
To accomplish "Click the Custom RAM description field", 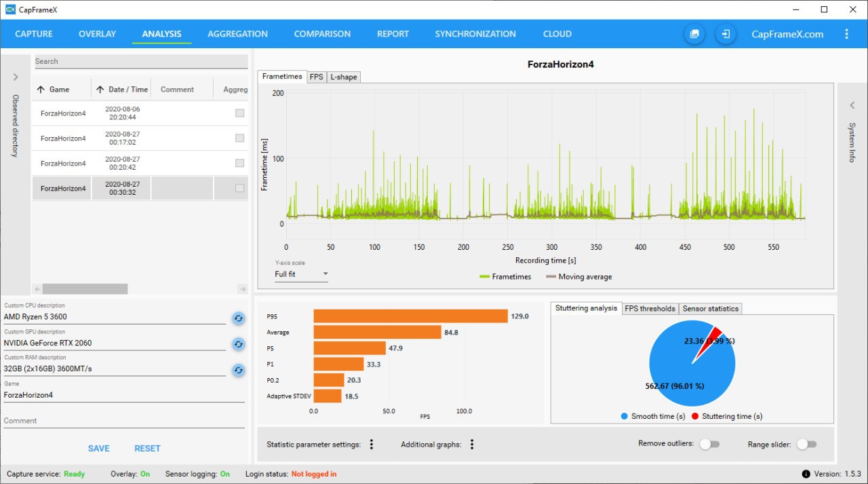I will pos(115,369).
